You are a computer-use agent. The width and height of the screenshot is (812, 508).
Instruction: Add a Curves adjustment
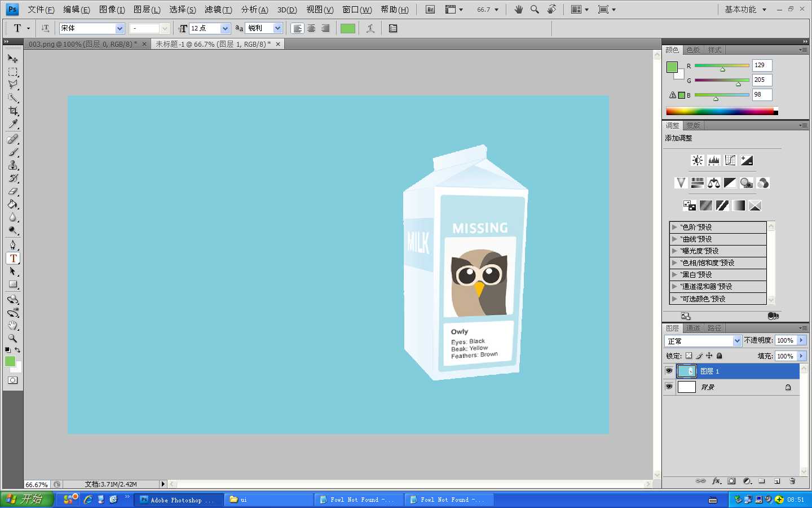(730, 160)
